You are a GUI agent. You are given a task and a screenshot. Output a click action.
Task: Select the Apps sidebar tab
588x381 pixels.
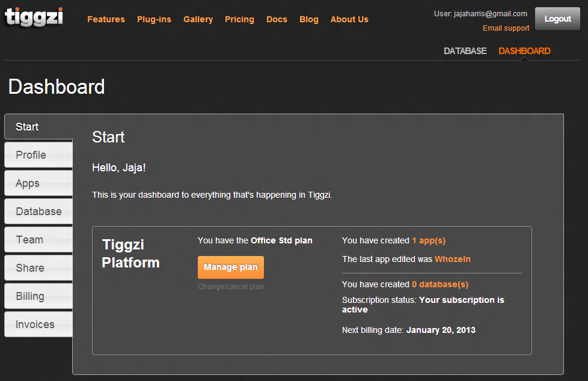click(x=28, y=183)
